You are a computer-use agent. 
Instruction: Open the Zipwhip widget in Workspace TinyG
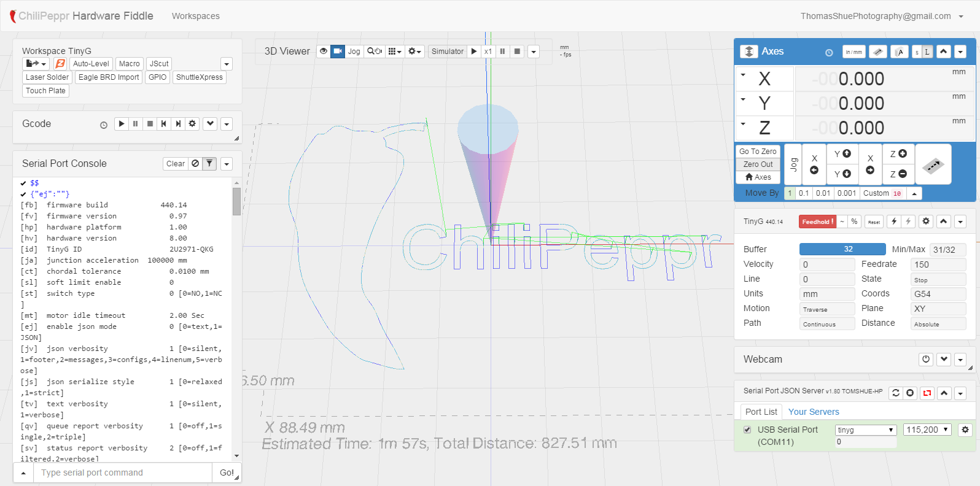coord(60,64)
